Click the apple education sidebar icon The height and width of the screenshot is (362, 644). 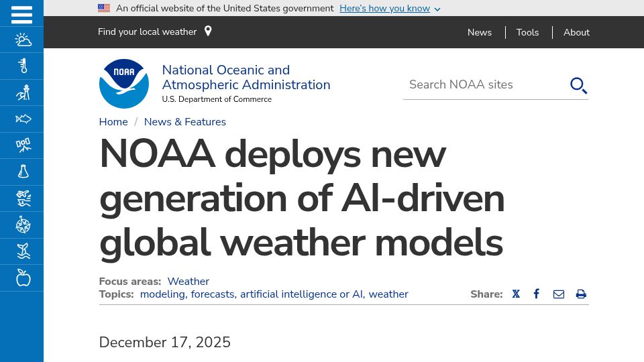point(23,278)
